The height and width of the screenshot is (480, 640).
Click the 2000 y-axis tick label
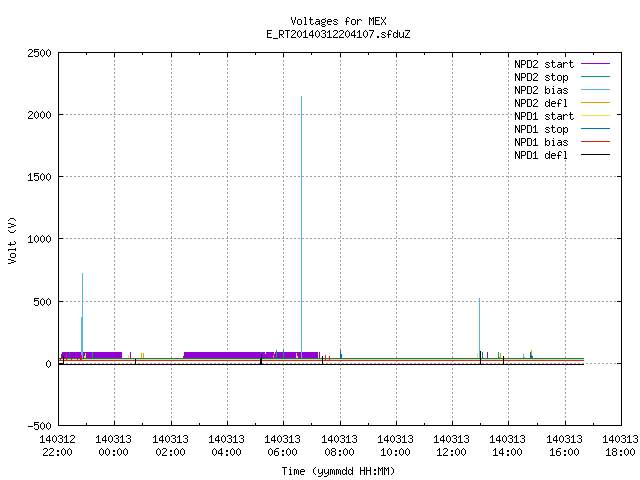tap(40, 115)
